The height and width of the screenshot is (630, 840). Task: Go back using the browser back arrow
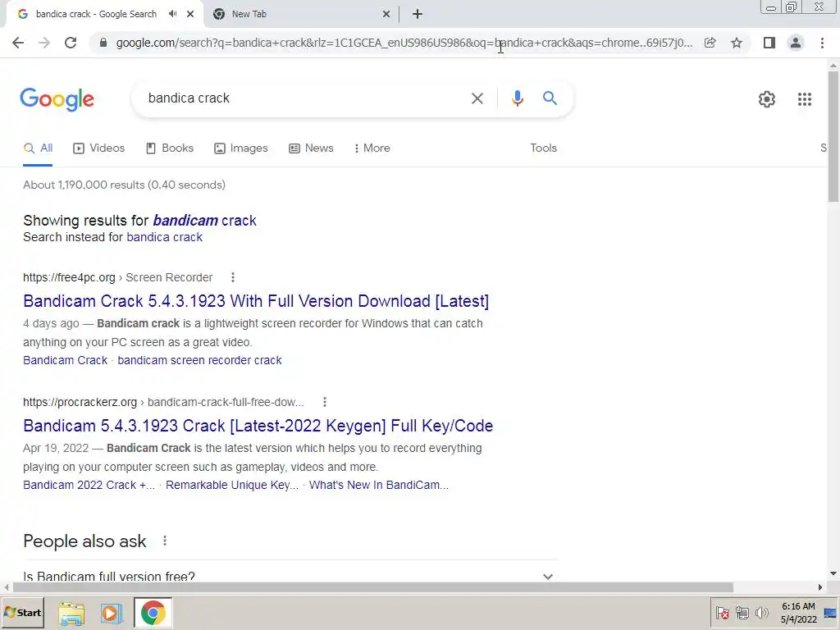[18, 43]
